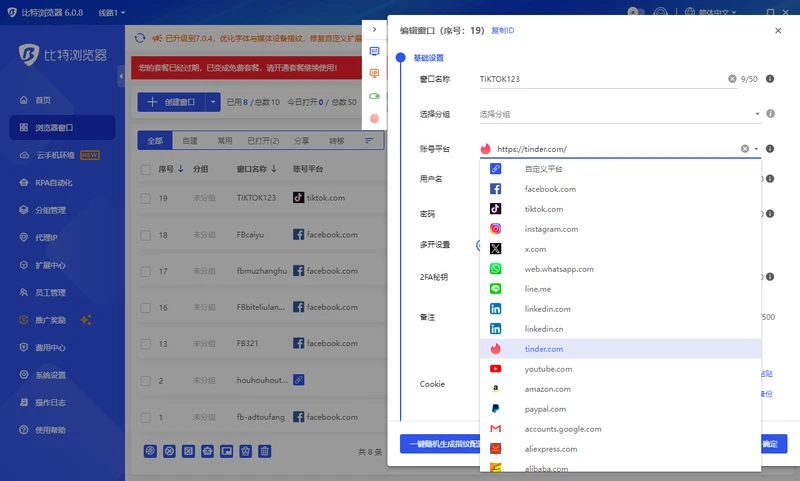Image resolution: width=800 pixels, height=481 pixels.
Task: Check the row 2 houhouhout checkbox
Action: tap(145, 381)
